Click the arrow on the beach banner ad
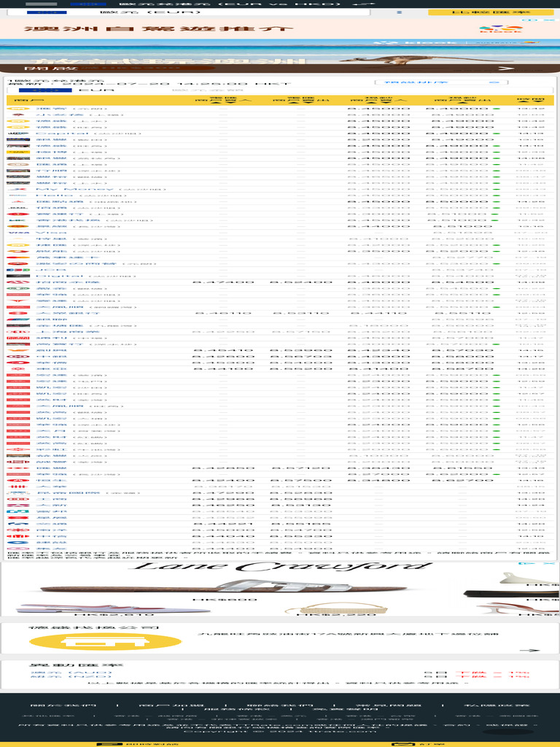The height and width of the screenshot is (747, 560). pos(506,68)
